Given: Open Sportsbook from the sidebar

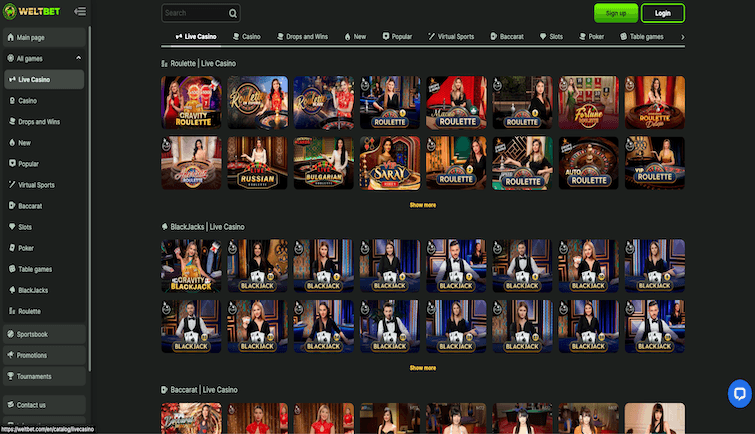Looking at the screenshot, I should [44, 334].
